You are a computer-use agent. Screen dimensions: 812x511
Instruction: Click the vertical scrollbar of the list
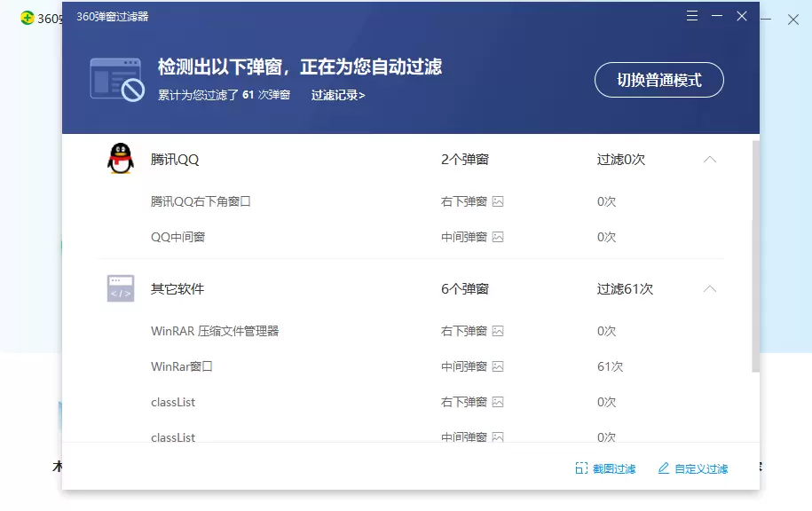coord(755,255)
